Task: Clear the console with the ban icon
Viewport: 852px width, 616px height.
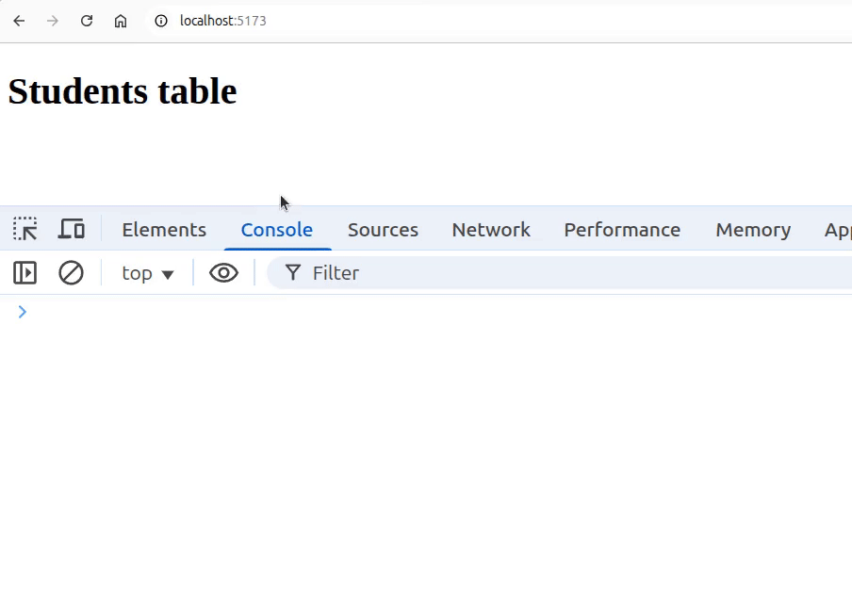Action: [x=71, y=273]
